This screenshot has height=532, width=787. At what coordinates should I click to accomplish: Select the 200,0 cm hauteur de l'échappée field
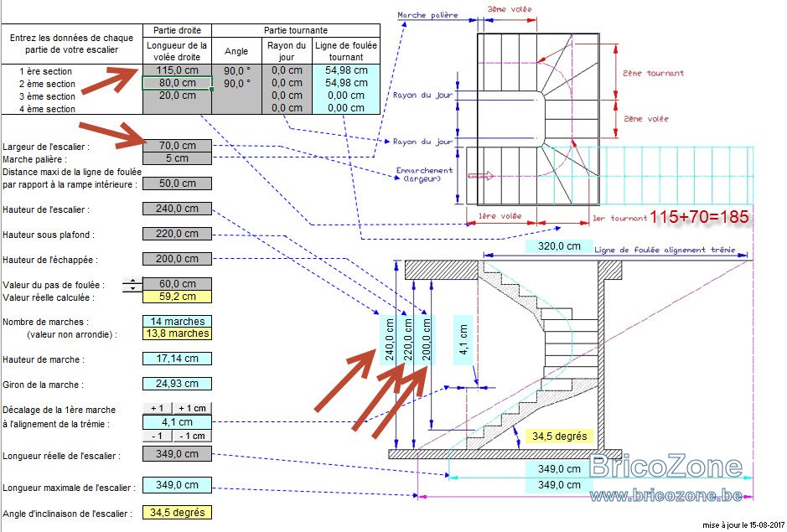177,259
